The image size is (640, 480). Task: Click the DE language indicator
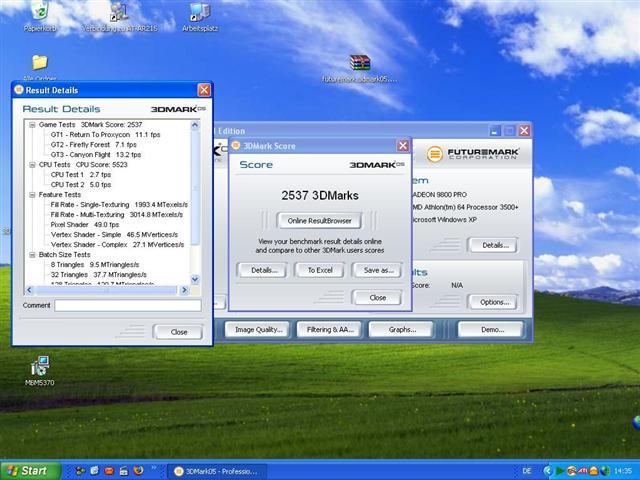(x=527, y=471)
